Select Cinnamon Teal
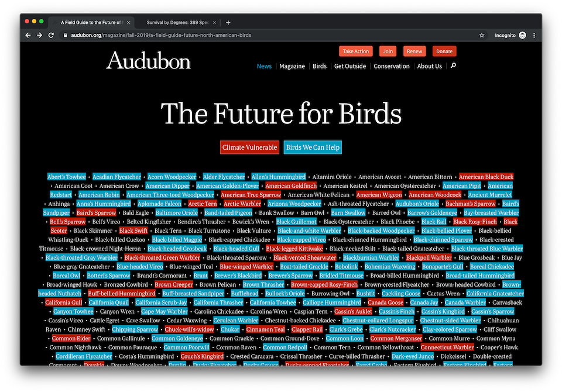The width and height of the screenshot is (562, 392). pyautogui.click(x=265, y=329)
